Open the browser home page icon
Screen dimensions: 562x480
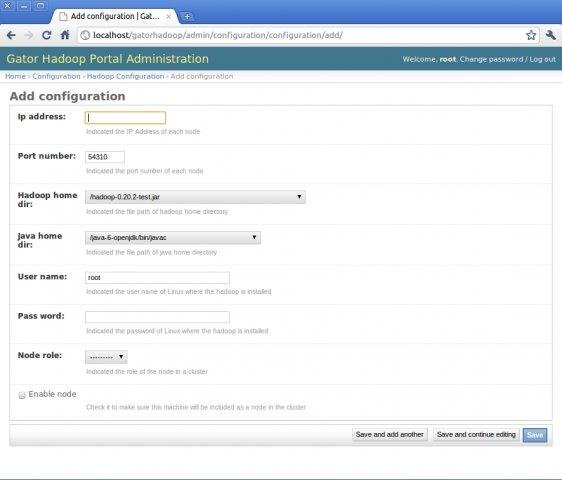65,35
